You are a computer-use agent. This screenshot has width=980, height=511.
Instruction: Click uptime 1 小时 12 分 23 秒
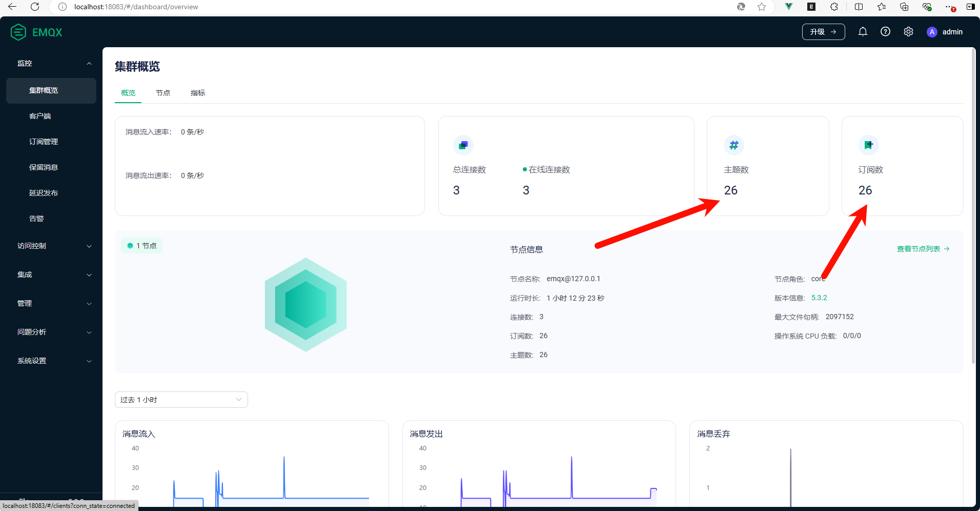(576, 298)
